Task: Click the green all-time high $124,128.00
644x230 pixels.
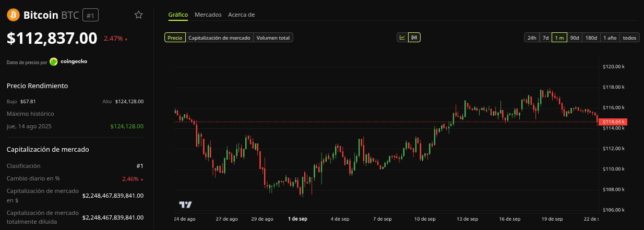Action: tap(127, 126)
